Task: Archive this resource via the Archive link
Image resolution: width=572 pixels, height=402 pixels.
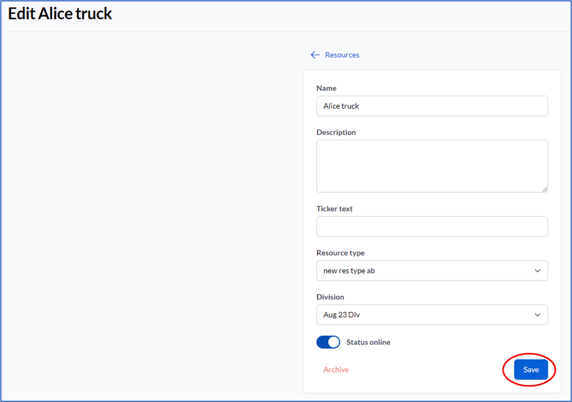Action: (x=336, y=370)
